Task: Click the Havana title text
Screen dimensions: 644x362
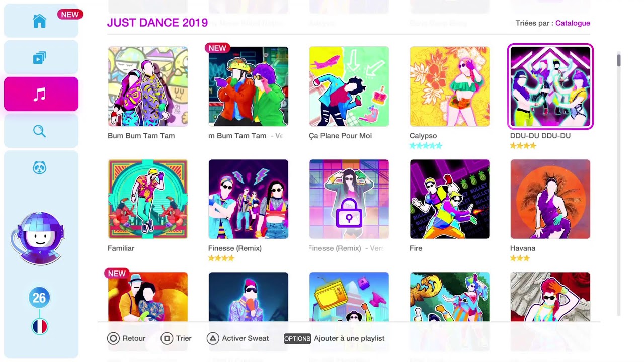Action: point(523,248)
